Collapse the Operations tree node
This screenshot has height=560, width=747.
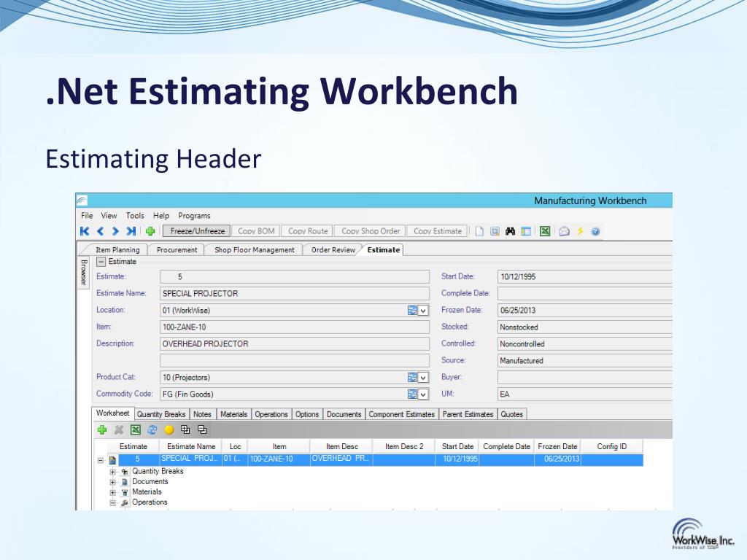[x=112, y=503]
